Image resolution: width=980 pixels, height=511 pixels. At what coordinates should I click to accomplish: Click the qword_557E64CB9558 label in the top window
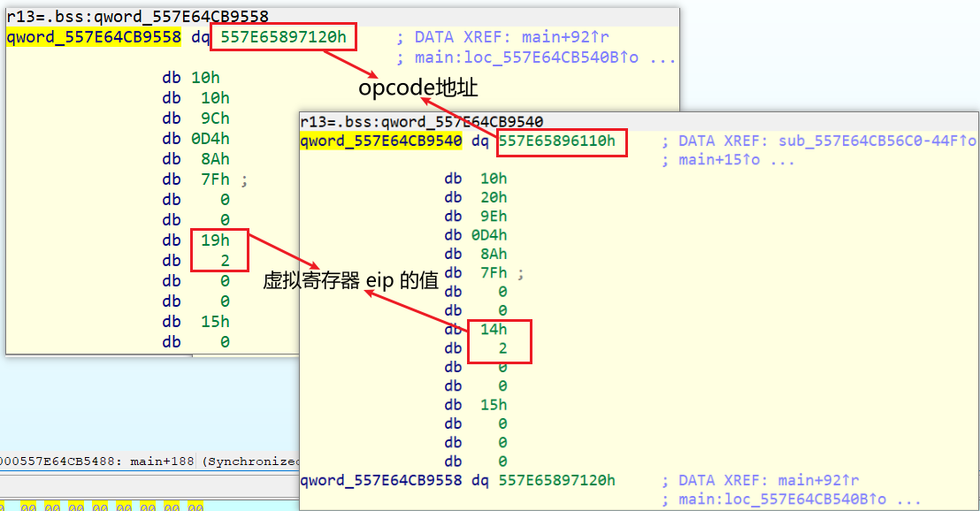click(94, 37)
